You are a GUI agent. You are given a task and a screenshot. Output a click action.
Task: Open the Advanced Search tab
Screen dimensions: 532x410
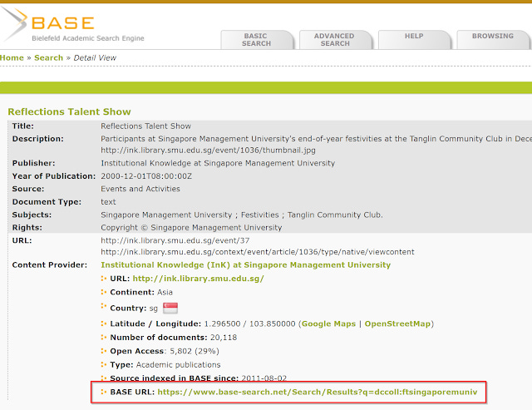click(x=335, y=40)
